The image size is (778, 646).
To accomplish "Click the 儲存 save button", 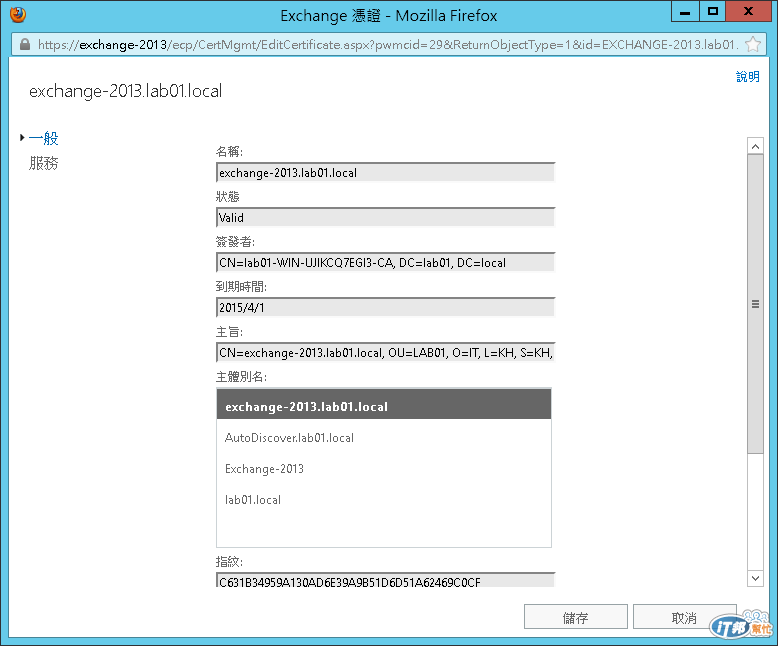I will 576,617.
